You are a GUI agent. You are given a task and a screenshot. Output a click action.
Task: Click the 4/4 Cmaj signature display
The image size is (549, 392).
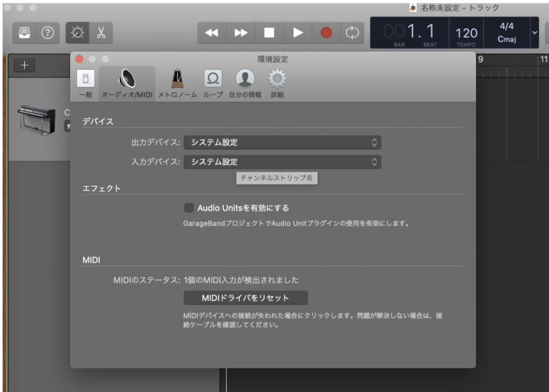click(506, 33)
